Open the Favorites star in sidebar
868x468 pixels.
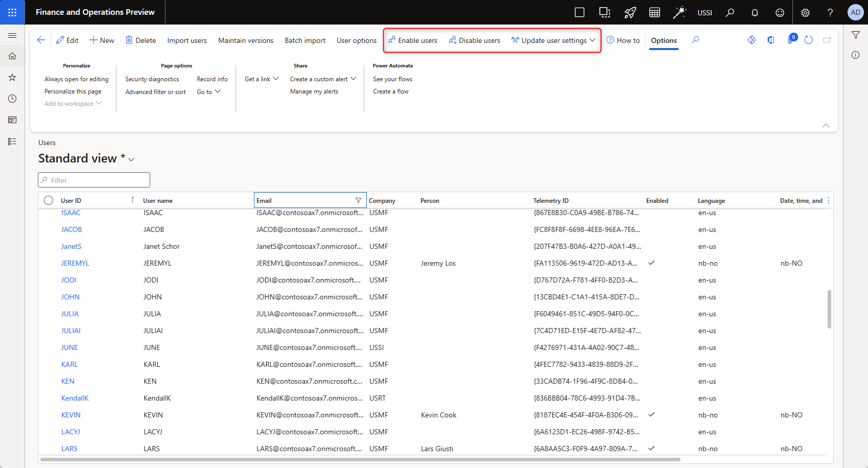tap(12, 77)
